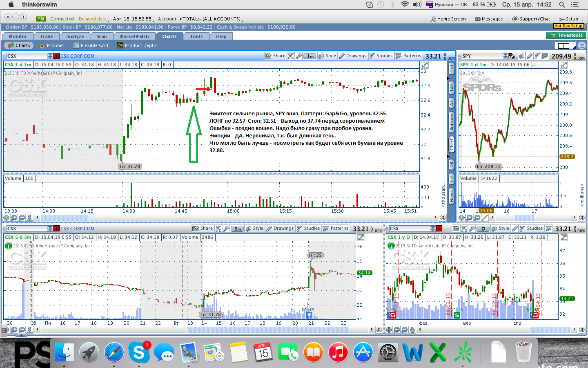Switch to the Monitor tab

(18, 36)
